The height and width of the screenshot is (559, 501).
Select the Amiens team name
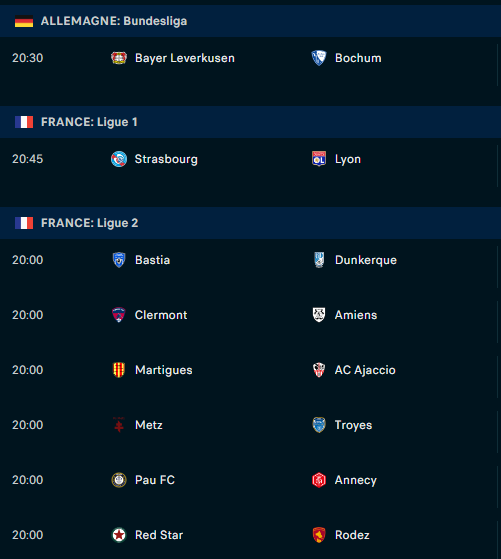click(356, 315)
